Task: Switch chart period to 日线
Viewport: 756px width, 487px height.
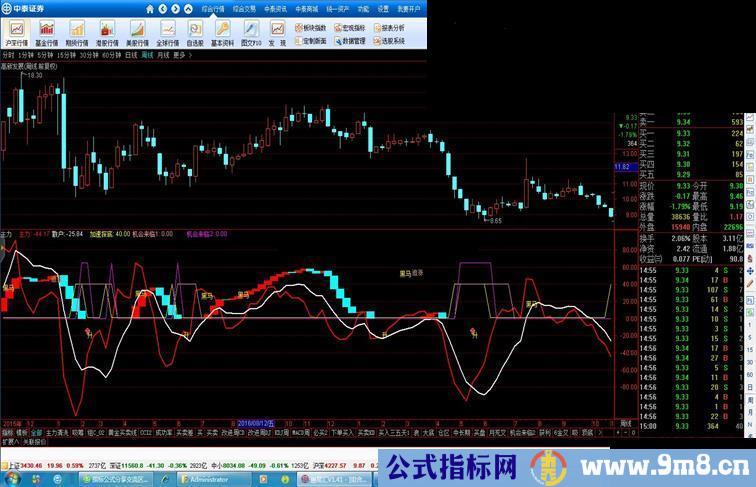Action: tap(131, 55)
